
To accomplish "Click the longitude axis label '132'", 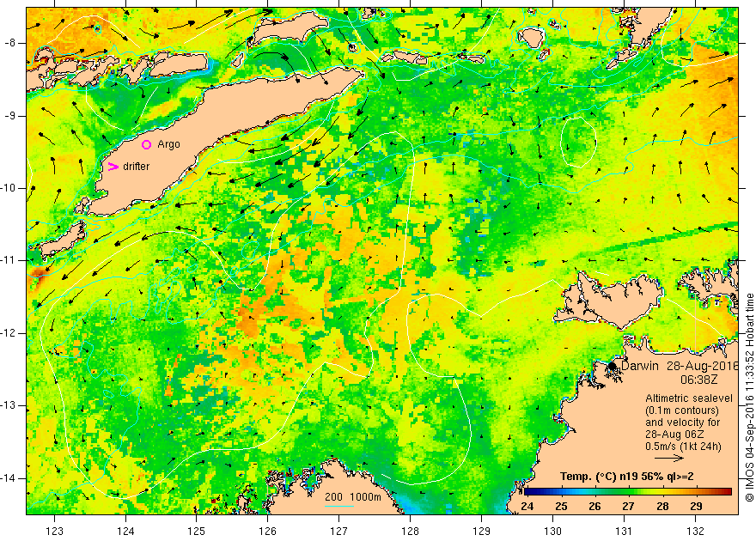I will pyautogui.click(x=695, y=531).
